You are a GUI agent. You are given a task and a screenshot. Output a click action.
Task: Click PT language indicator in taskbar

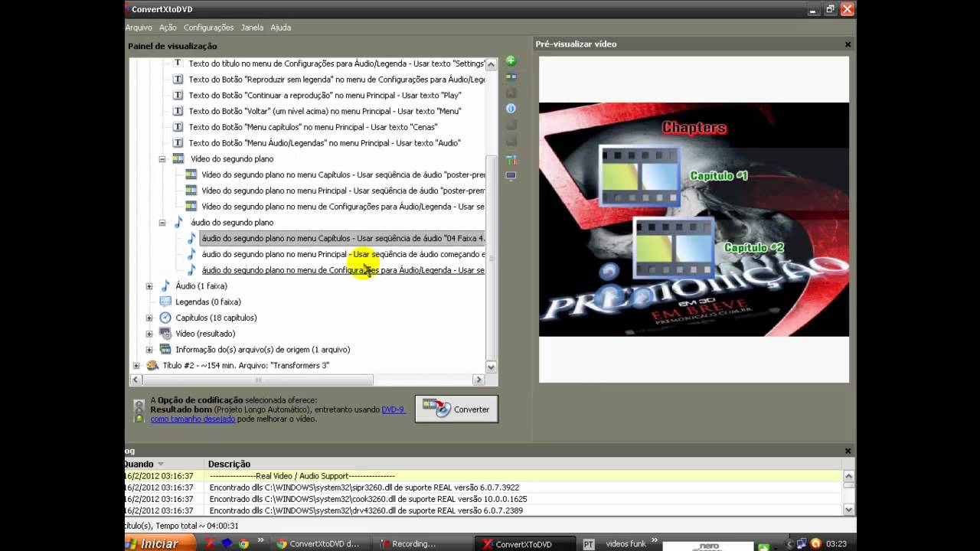coord(589,544)
